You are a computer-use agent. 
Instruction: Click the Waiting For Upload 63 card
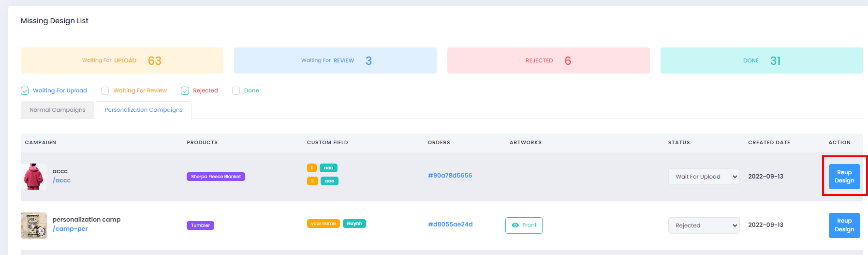pyautogui.click(x=122, y=60)
